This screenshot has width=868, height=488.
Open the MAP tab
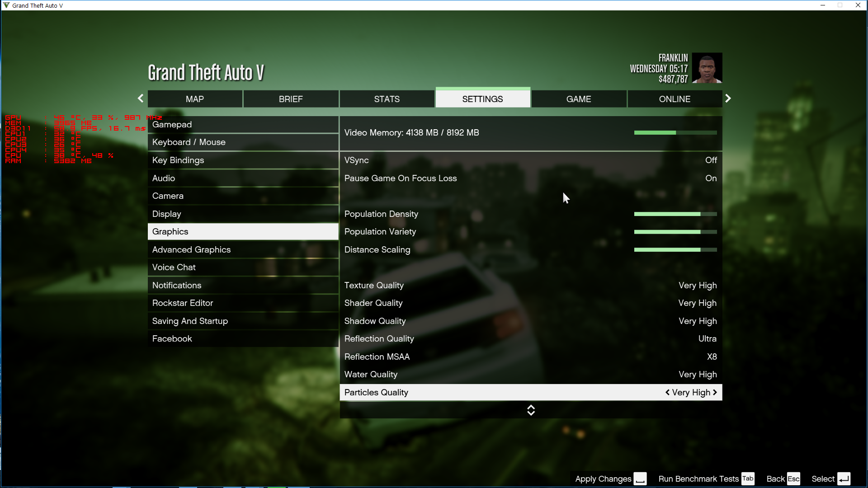(195, 99)
